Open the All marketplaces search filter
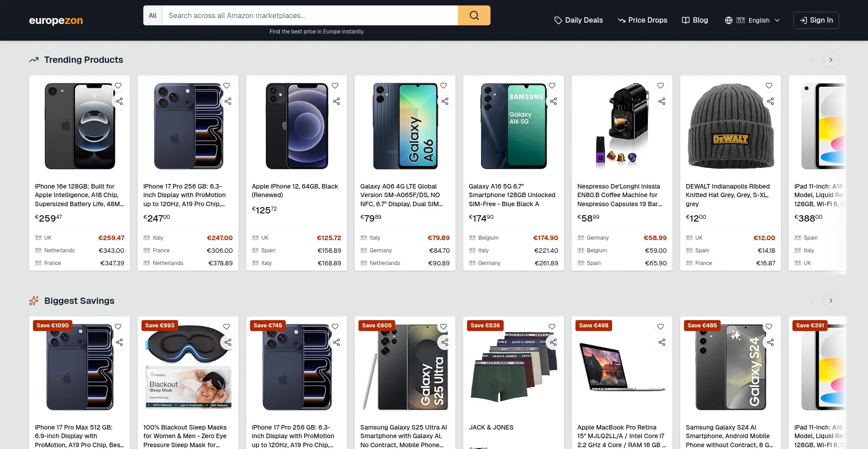 tap(153, 15)
